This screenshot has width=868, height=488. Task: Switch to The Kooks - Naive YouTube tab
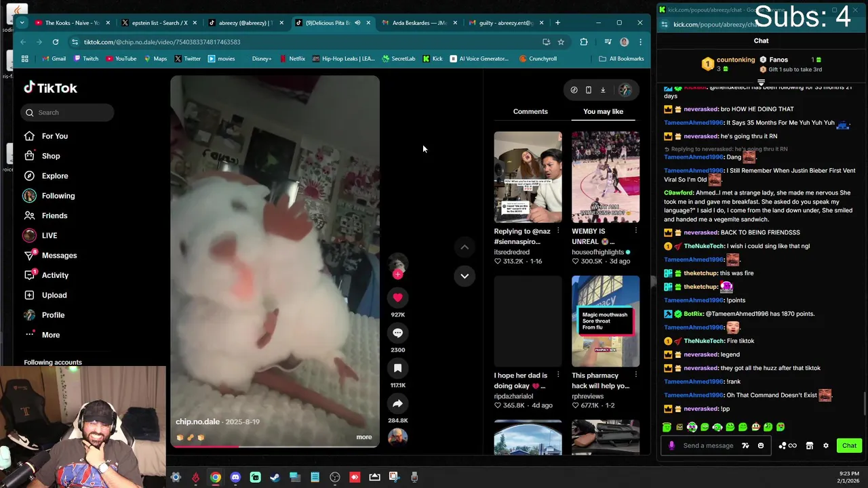(x=72, y=23)
